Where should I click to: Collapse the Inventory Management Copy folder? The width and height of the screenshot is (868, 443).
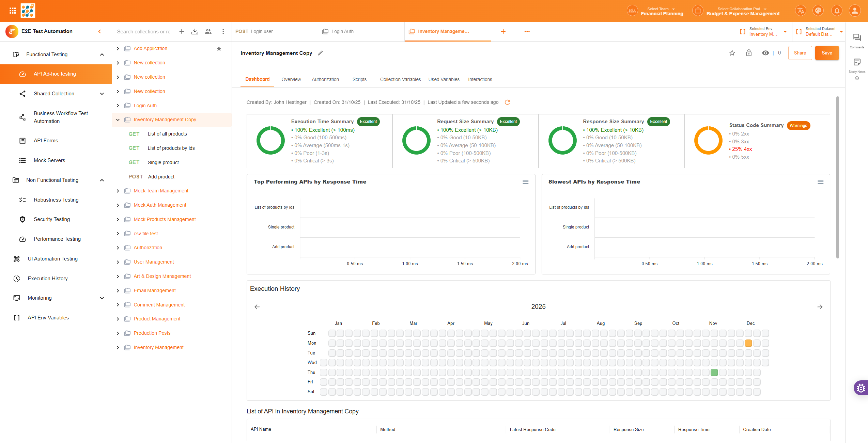118,120
